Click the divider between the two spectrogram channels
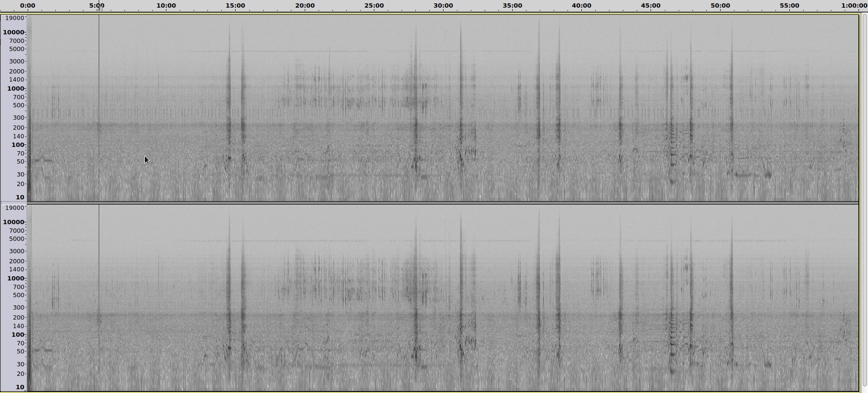 click(443, 203)
